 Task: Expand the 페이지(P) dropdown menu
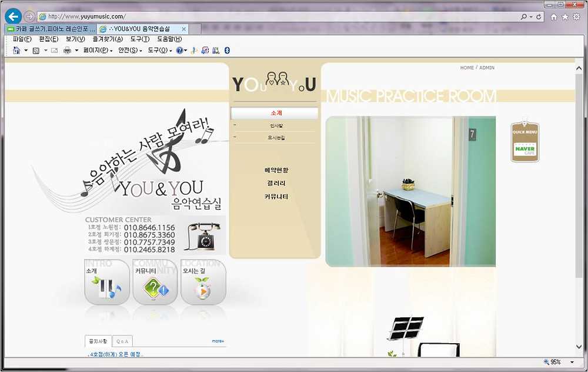pos(98,51)
